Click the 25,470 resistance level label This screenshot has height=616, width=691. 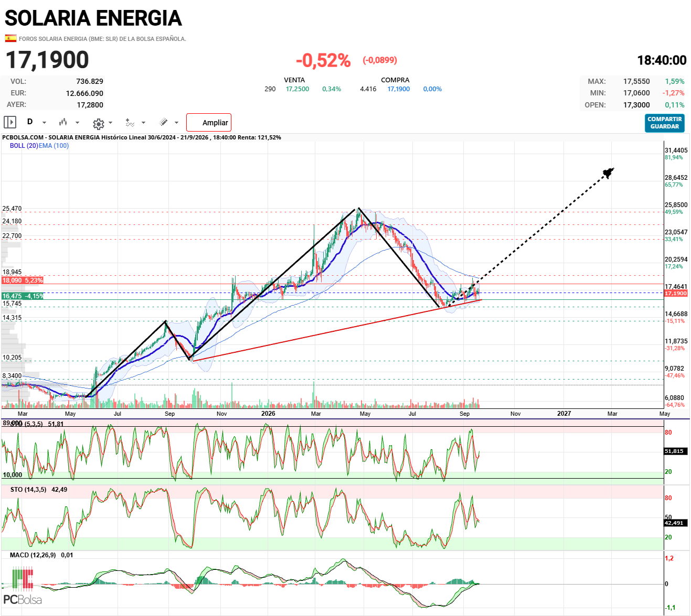point(12,209)
